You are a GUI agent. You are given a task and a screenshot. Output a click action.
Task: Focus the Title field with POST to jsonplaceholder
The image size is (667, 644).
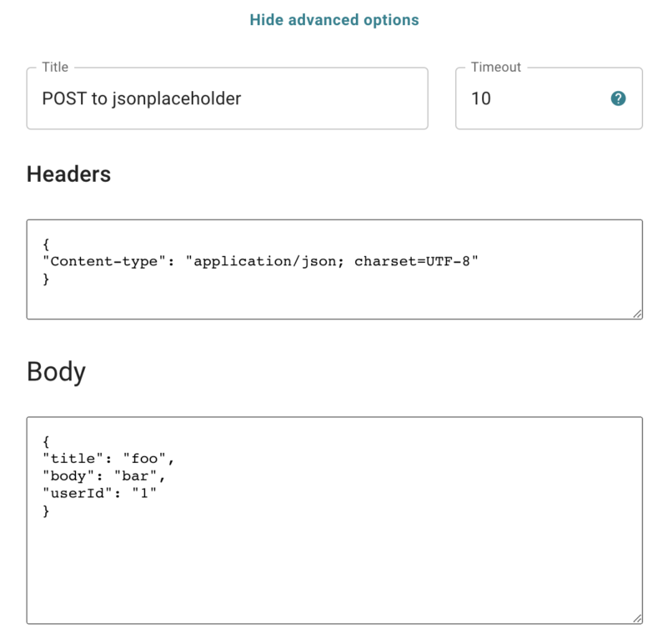227,98
